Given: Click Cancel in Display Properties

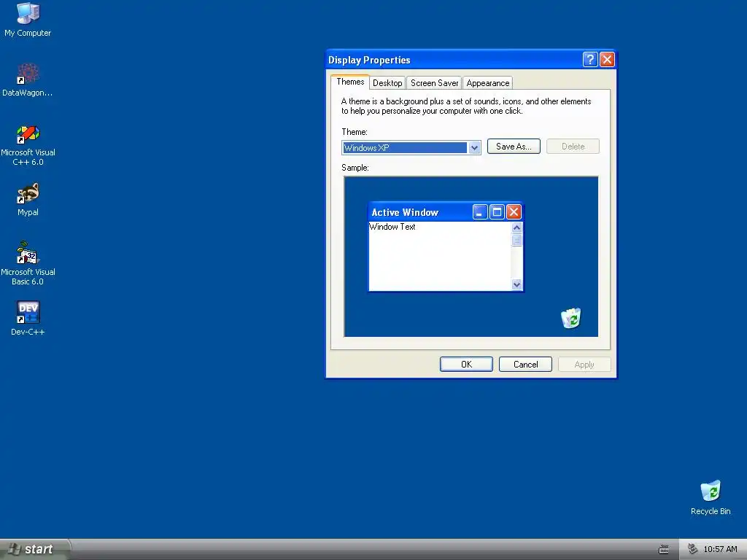Looking at the screenshot, I should (525, 365).
